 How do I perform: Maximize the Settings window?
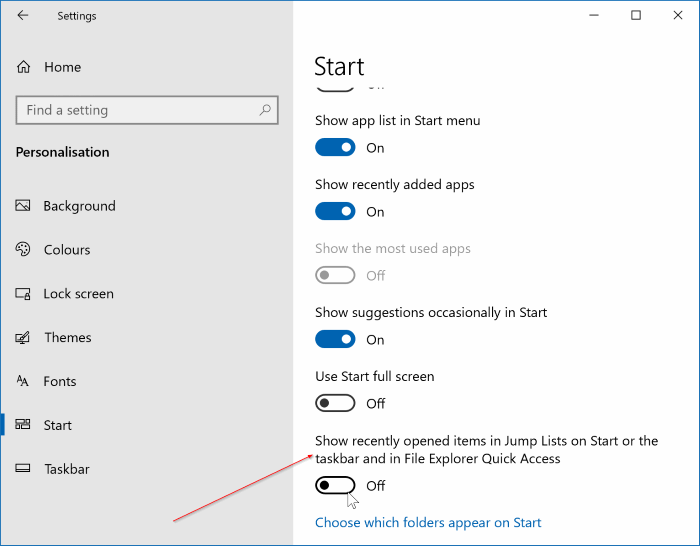point(636,16)
